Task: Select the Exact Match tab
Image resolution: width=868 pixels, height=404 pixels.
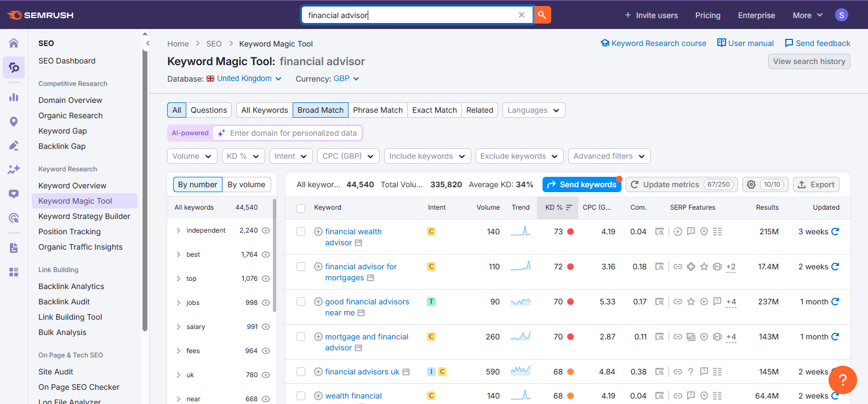Action: (x=435, y=110)
